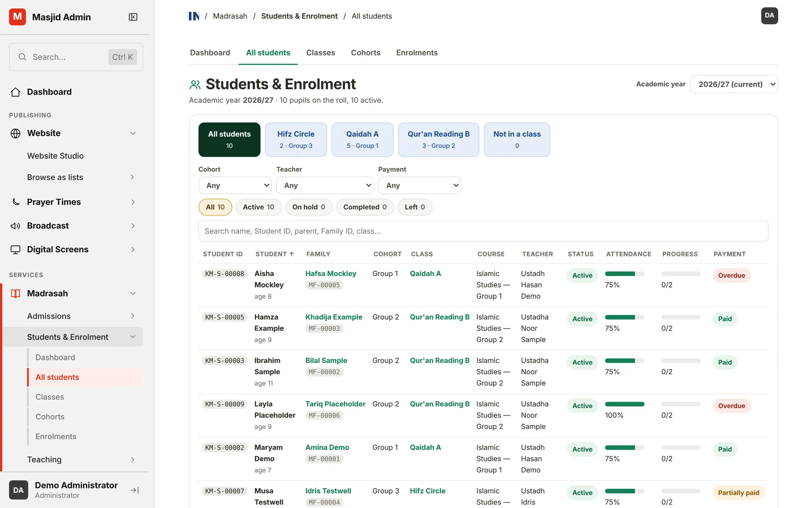Open the Payment filter dropdown

click(x=420, y=185)
